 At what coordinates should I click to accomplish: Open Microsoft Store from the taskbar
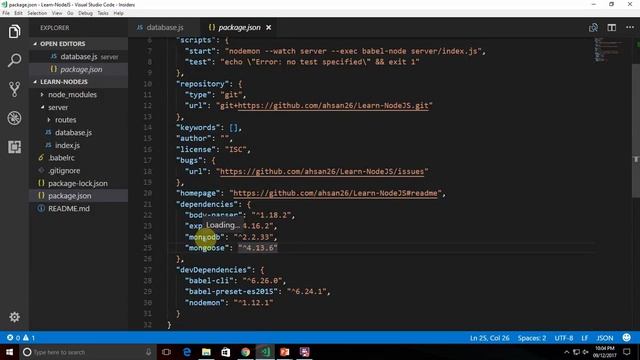pos(226,352)
